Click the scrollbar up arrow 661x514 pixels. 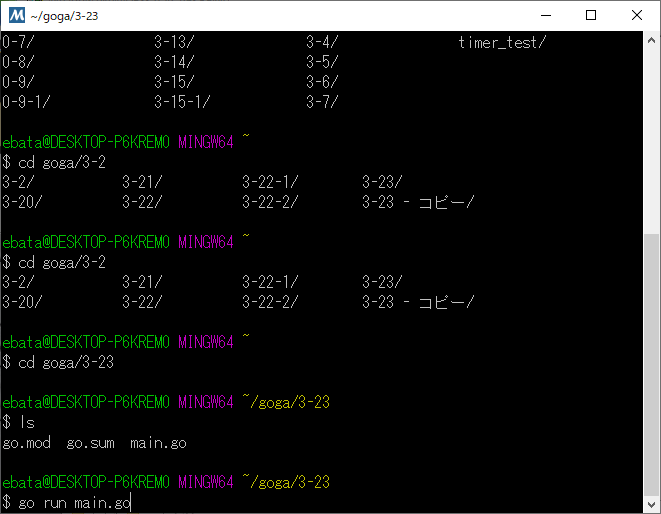[651, 42]
